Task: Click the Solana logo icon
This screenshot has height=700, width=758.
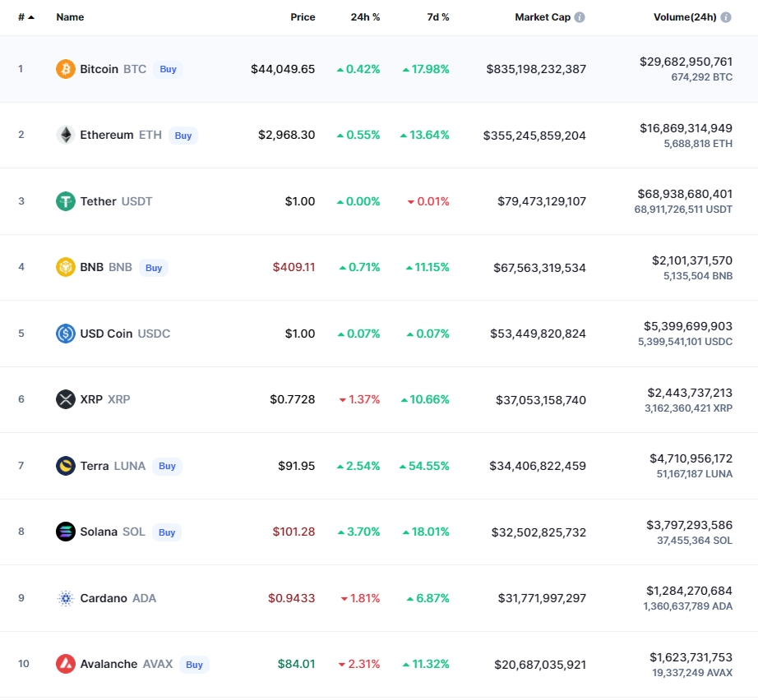Action: tap(66, 532)
